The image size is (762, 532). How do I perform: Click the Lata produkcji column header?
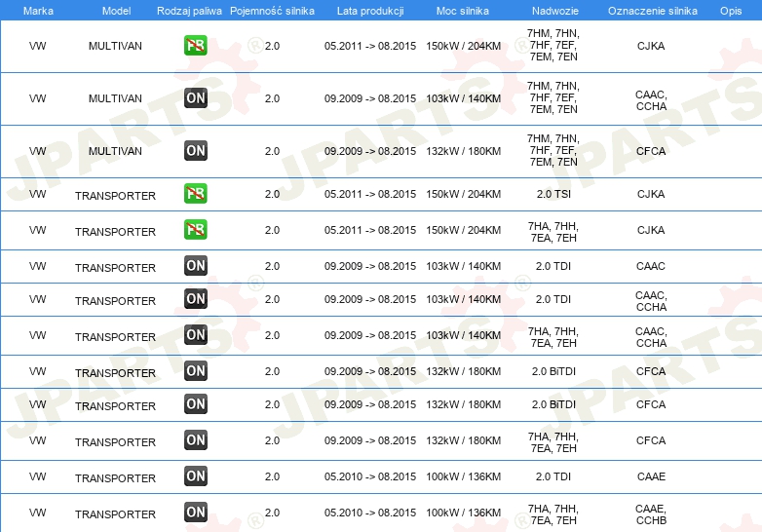(x=369, y=10)
